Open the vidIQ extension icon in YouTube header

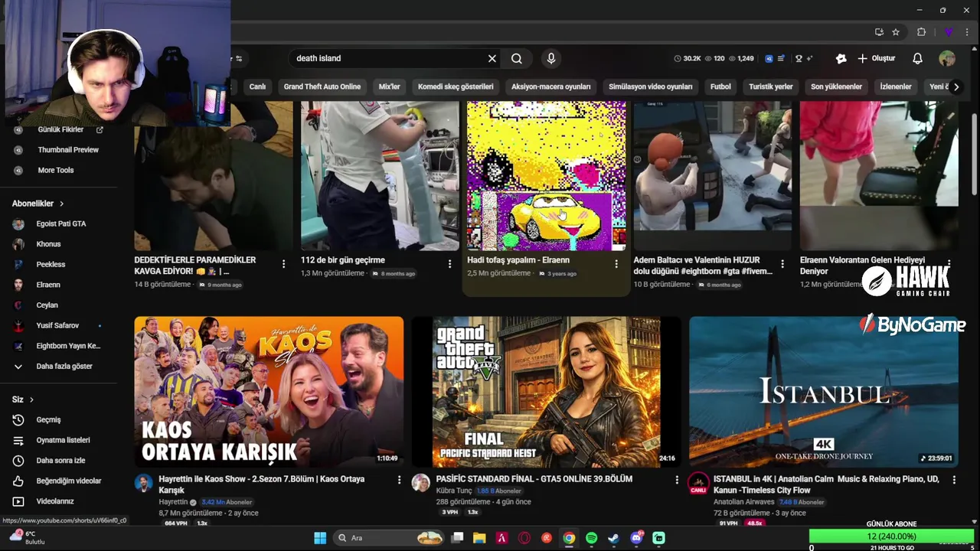[769, 58]
